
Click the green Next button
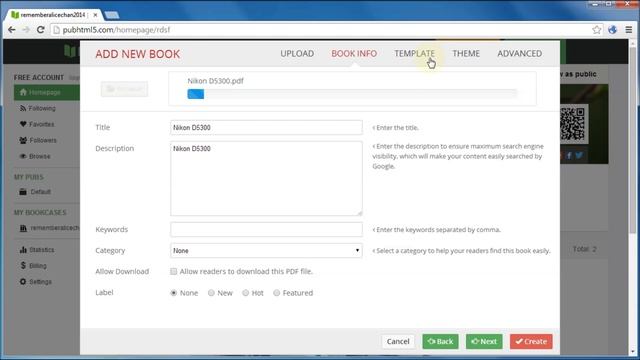point(484,341)
